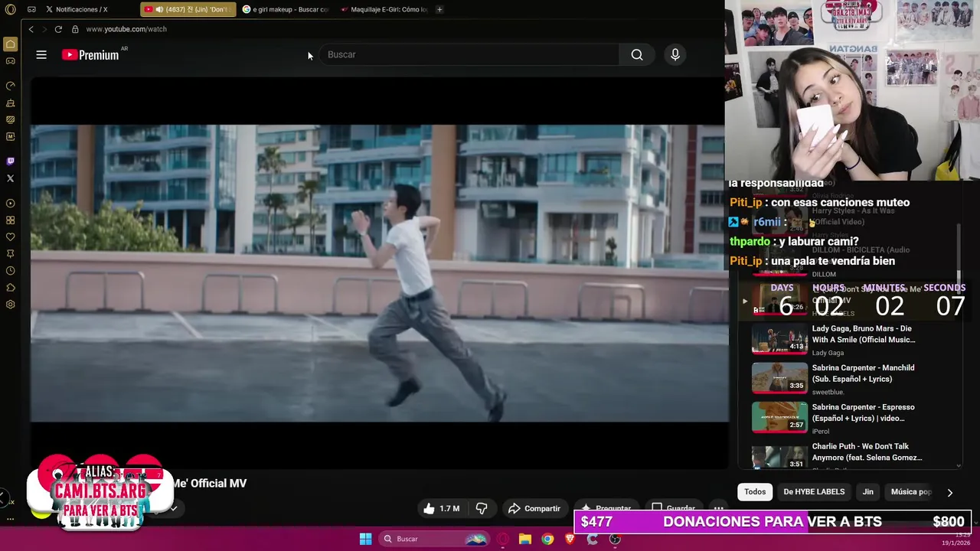
Task: Click the 'sweetblue.' channel name
Action: 828,392
